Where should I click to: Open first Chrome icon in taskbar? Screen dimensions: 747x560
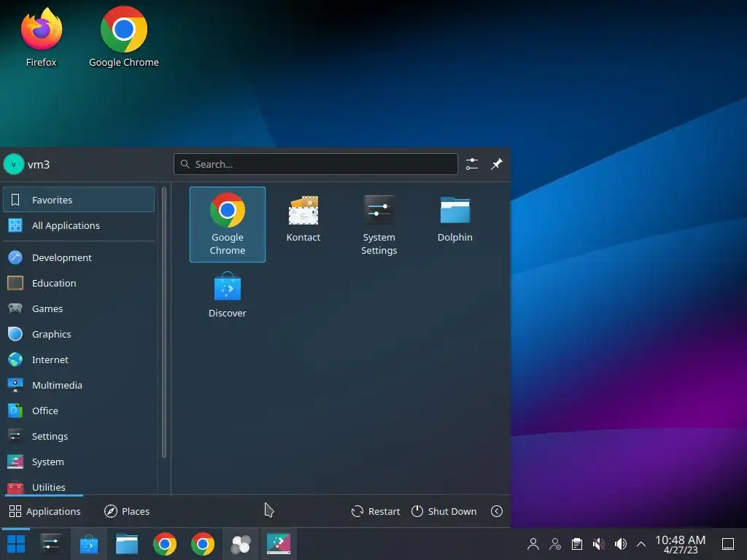coord(165,544)
